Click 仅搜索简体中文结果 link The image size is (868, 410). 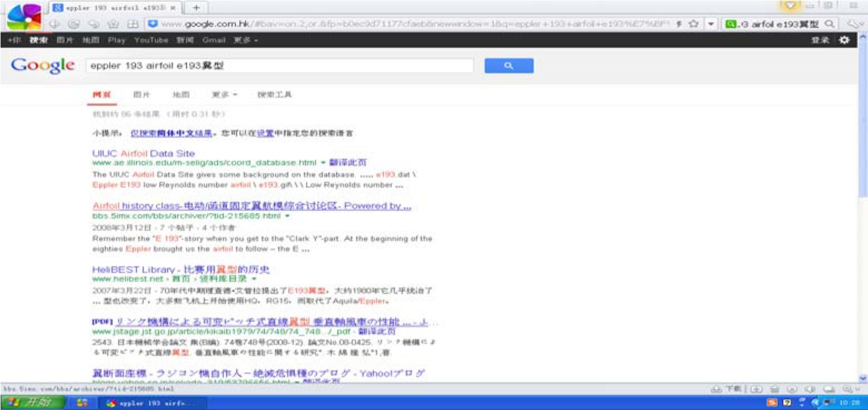[x=172, y=133]
